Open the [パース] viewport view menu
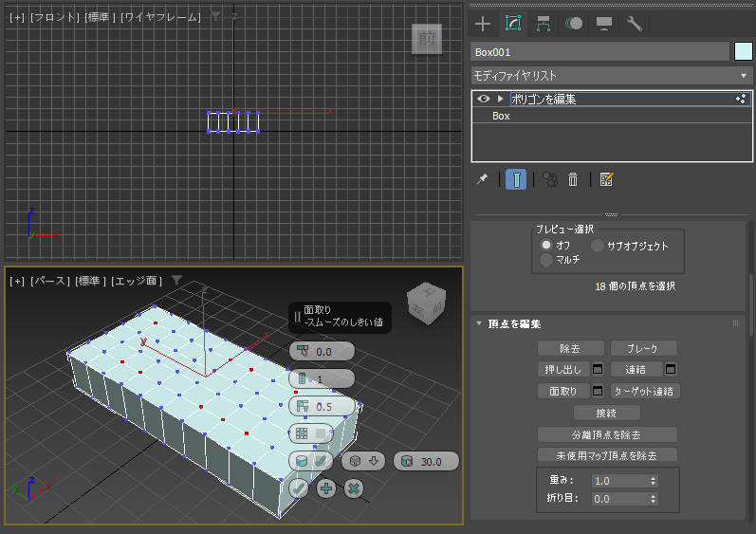 point(50,281)
